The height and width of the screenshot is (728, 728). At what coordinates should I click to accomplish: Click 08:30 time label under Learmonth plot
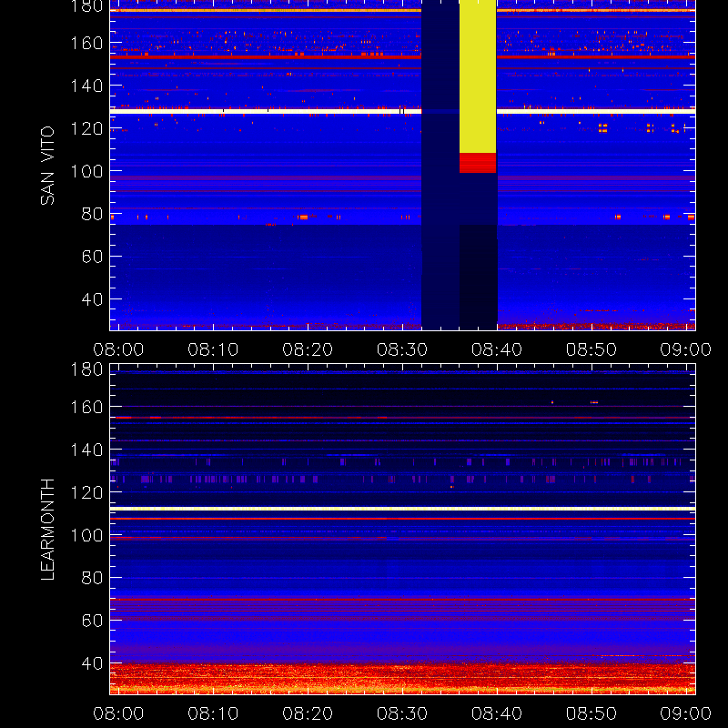tap(402, 713)
